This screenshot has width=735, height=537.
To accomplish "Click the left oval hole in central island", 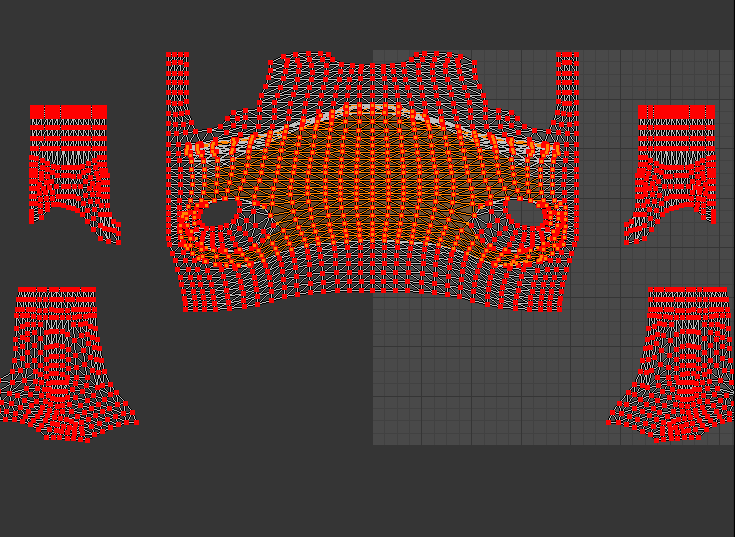I will click(x=220, y=213).
